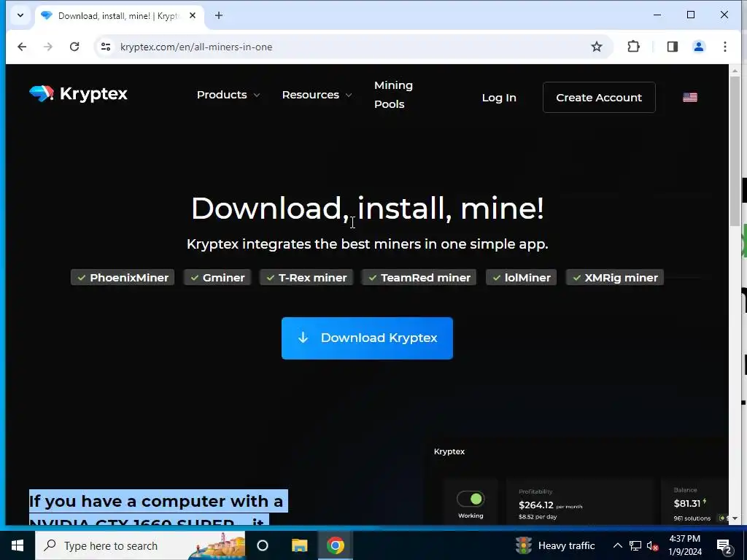
Task: Open the Windows Start menu
Action: coord(18,545)
